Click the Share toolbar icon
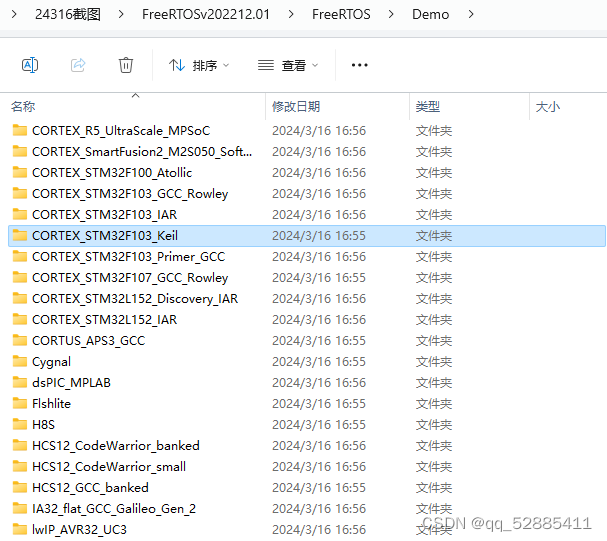Image resolution: width=607 pixels, height=541 pixels. 78,65
